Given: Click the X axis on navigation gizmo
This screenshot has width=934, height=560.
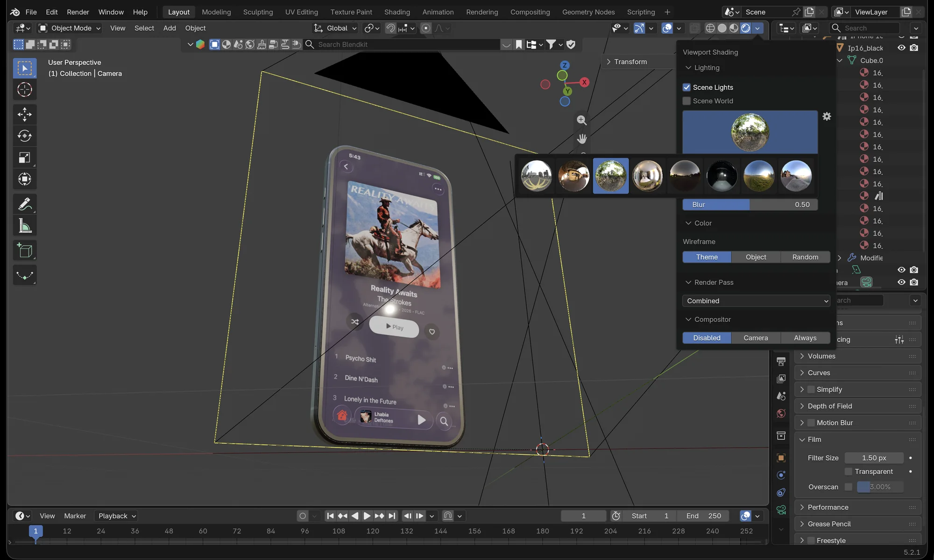Looking at the screenshot, I should 584,82.
